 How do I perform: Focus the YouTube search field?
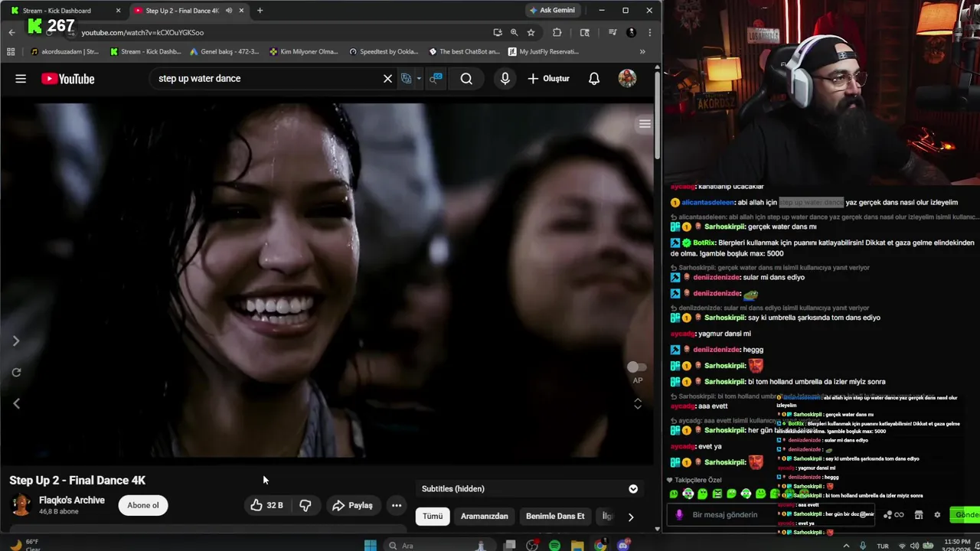coord(268,78)
